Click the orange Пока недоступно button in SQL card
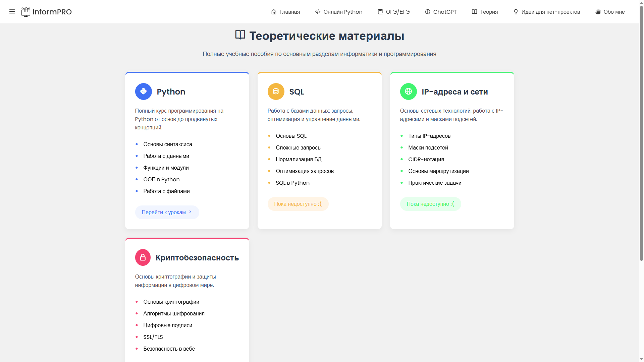This screenshot has height=362, width=644. pyautogui.click(x=298, y=204)
